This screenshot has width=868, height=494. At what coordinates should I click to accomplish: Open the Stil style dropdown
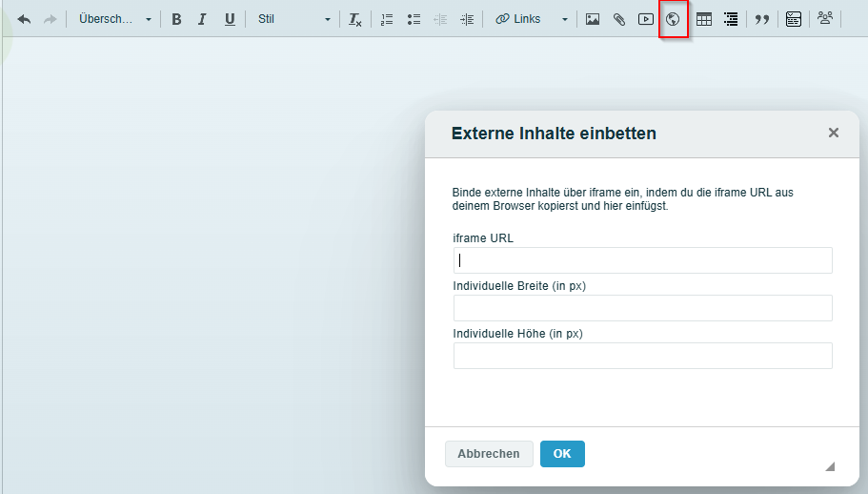(294, 19)
